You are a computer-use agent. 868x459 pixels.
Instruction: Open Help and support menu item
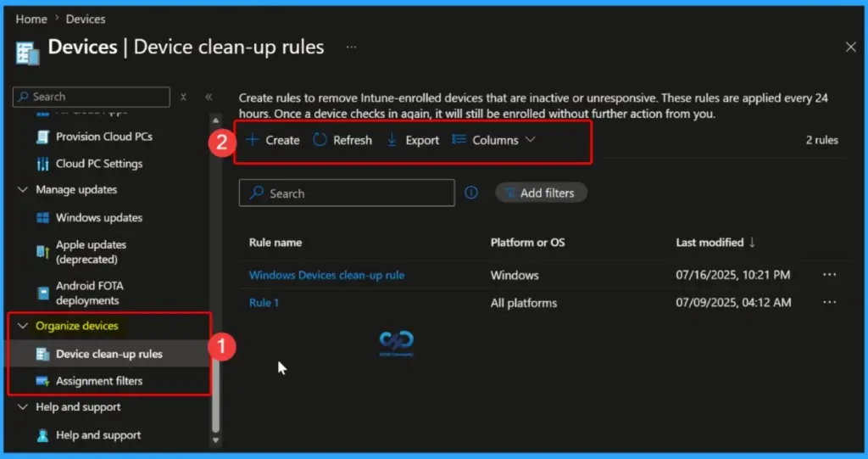coord(98,435)
